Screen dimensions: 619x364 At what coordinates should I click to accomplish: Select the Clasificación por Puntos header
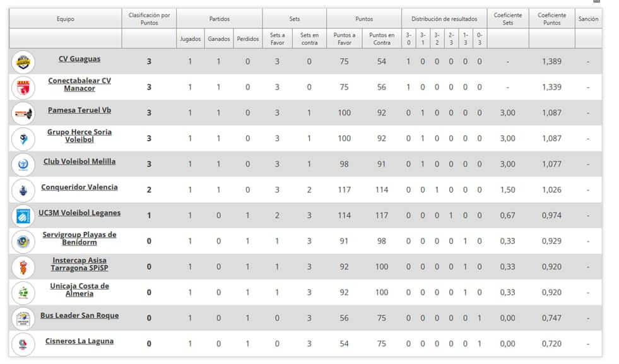tap(149, 19)
